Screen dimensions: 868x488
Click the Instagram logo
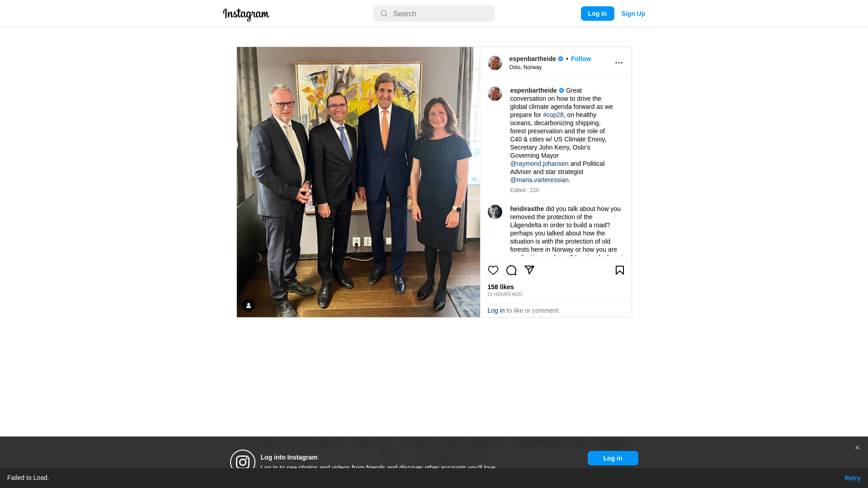[246, 14]
